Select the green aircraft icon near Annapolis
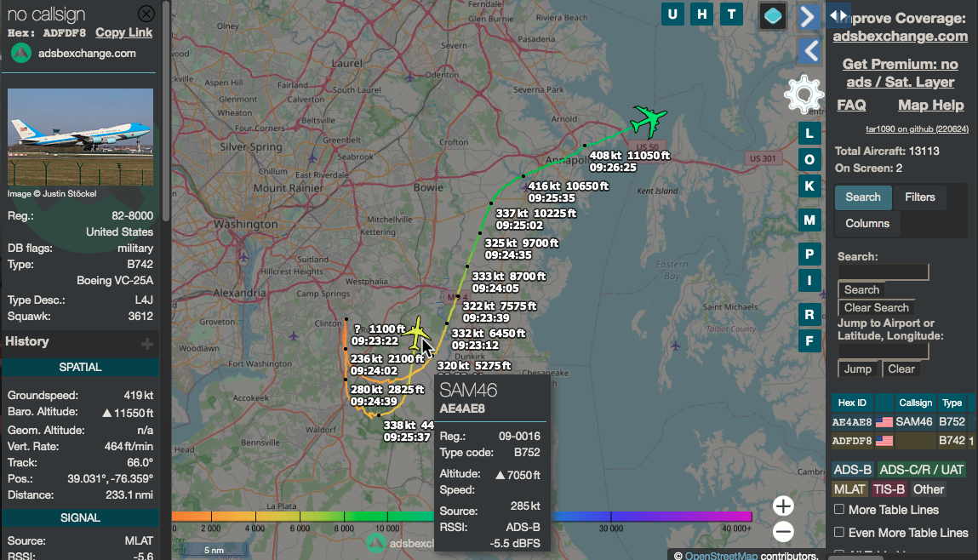 [649, 120]
